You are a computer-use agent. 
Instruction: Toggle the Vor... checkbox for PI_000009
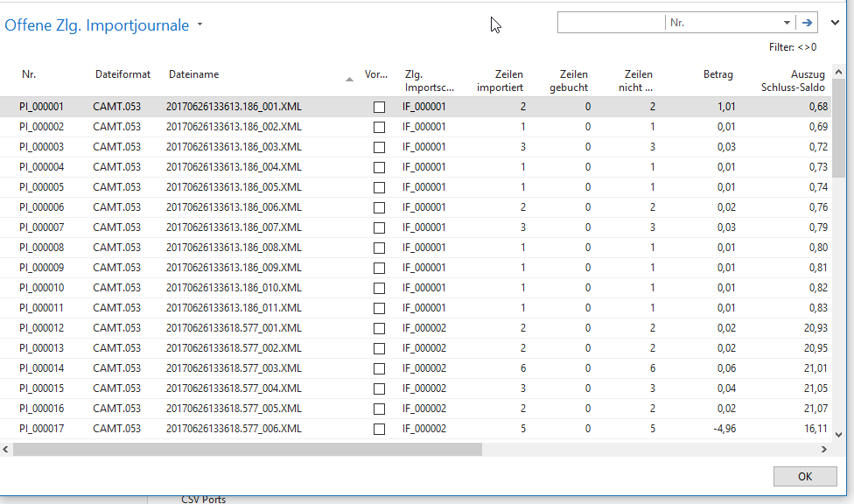379,269
